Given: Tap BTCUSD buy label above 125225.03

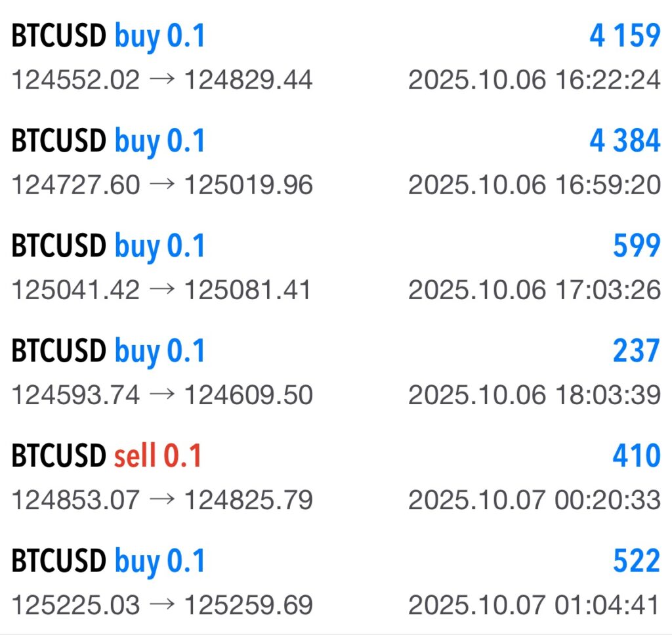Looking at the screenshot, I should 108,561.
